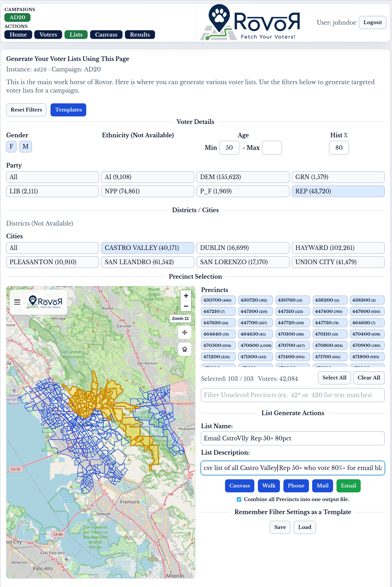Click the Max age field
392x587 pixels.
(x=272, y=148)
